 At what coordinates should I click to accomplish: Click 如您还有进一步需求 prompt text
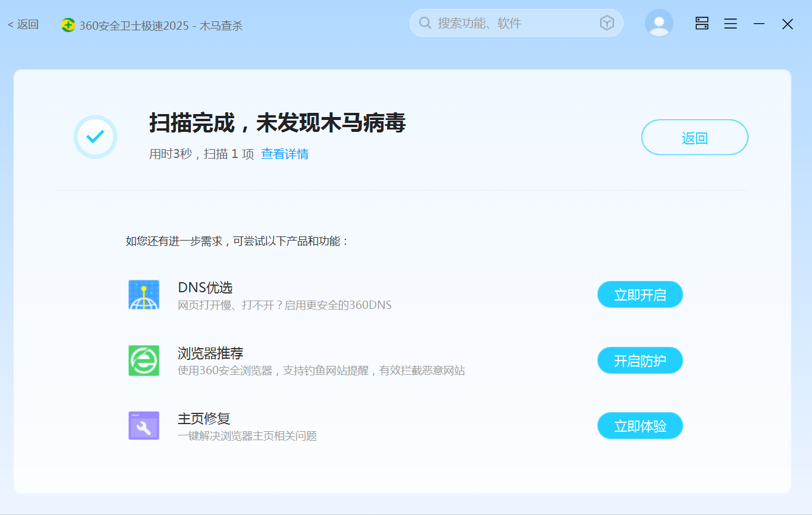[x=237, y=241]
